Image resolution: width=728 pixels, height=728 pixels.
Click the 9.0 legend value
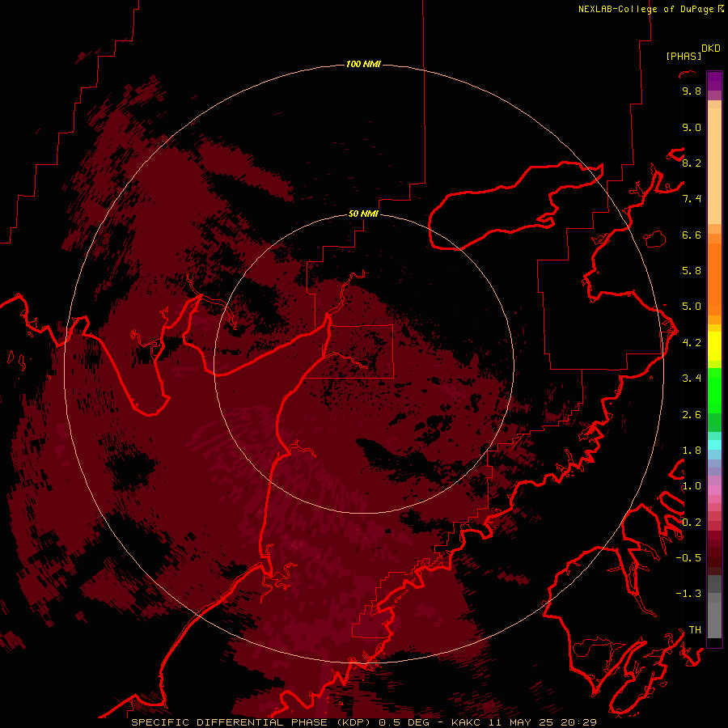tap(692, 127)
